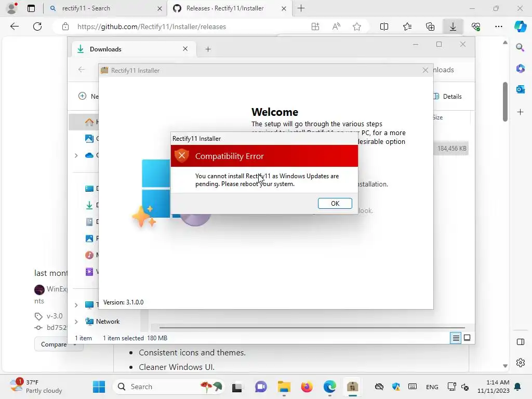The width and height of the screenshot is (532, 399).
Task: Open the Copilot sidebar
Action: [520, 26]
